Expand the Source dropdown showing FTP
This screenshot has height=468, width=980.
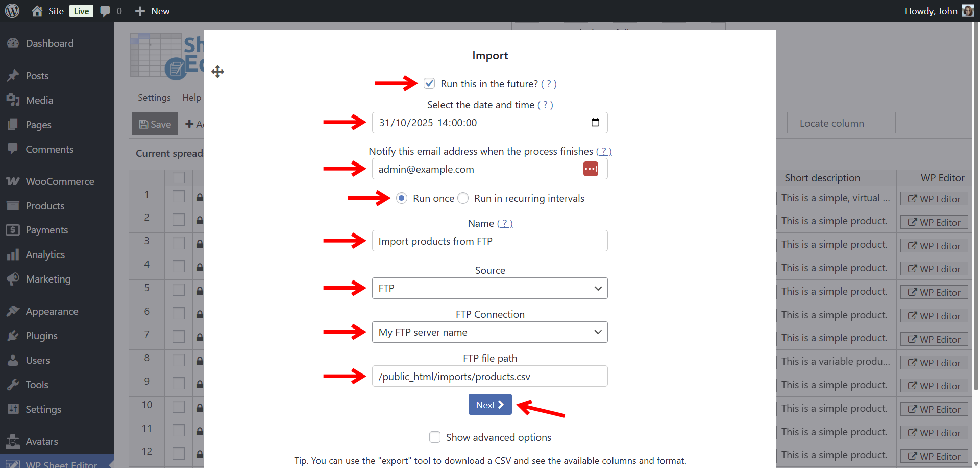[489, 288]
